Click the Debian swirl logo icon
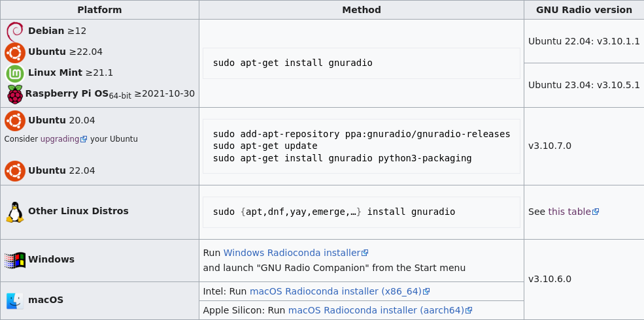 tap(15, 31)
